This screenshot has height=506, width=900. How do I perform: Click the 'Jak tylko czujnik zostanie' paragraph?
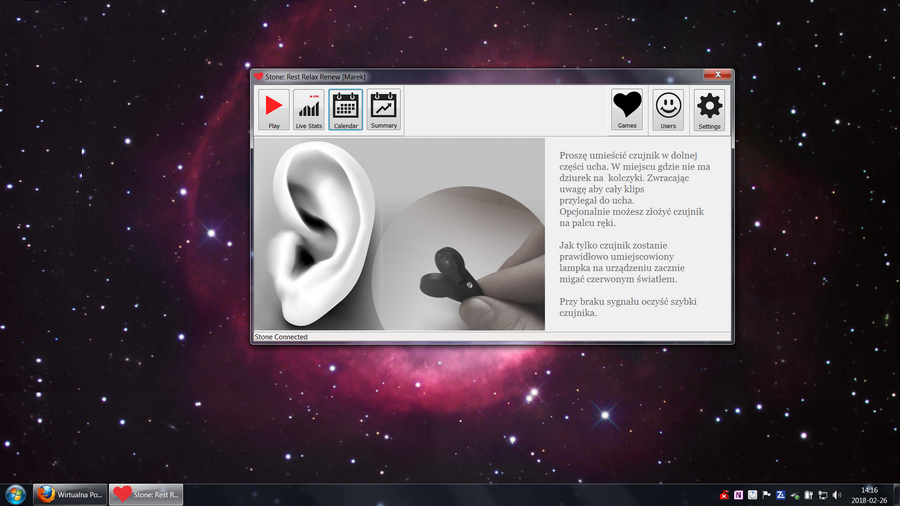click(622, 262)
